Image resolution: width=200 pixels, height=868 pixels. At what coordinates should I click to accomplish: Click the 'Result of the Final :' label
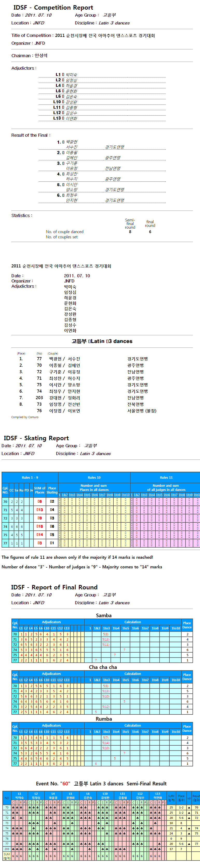pos(31,135)
